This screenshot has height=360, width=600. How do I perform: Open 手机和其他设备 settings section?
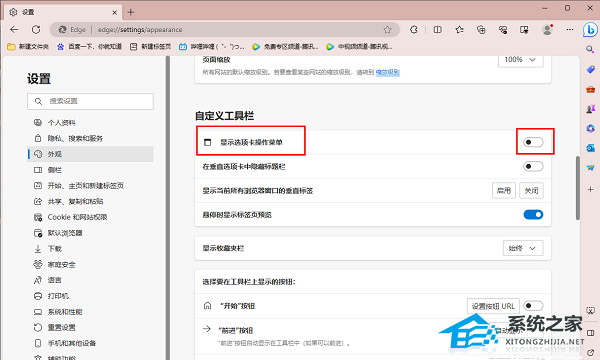(x=90, y=343)
